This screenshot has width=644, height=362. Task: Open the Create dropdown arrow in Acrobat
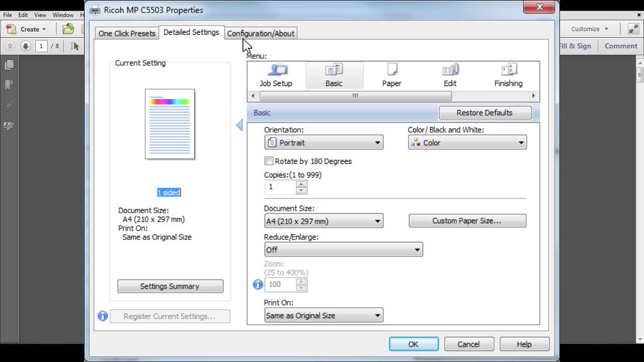pyautogui.click(x=44, y=29)
